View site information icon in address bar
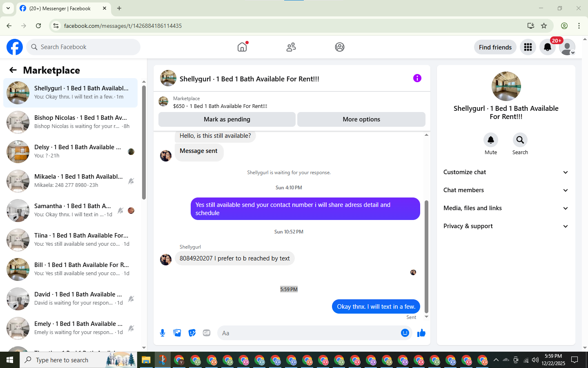 coord(56,26)
